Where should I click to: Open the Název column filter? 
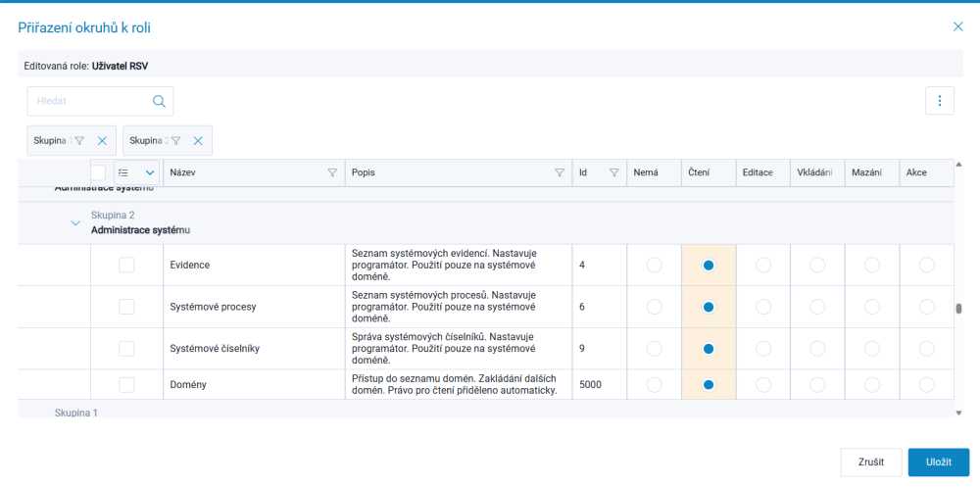[332, 173]
